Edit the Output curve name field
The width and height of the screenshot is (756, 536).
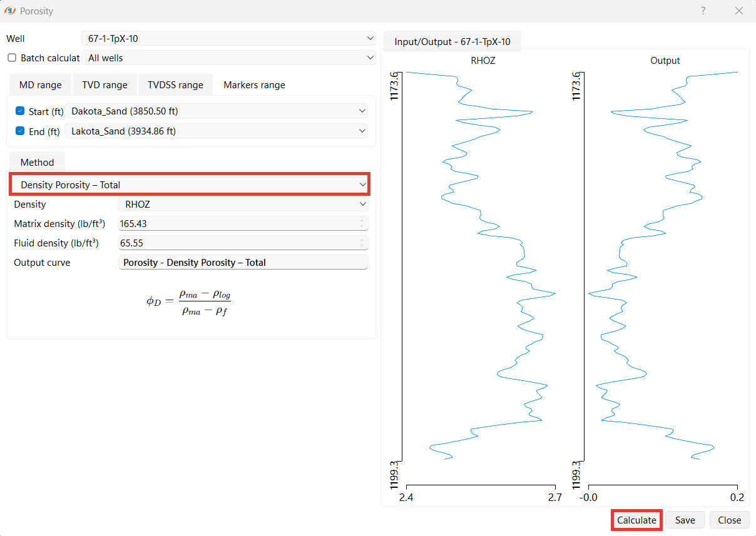243,262
